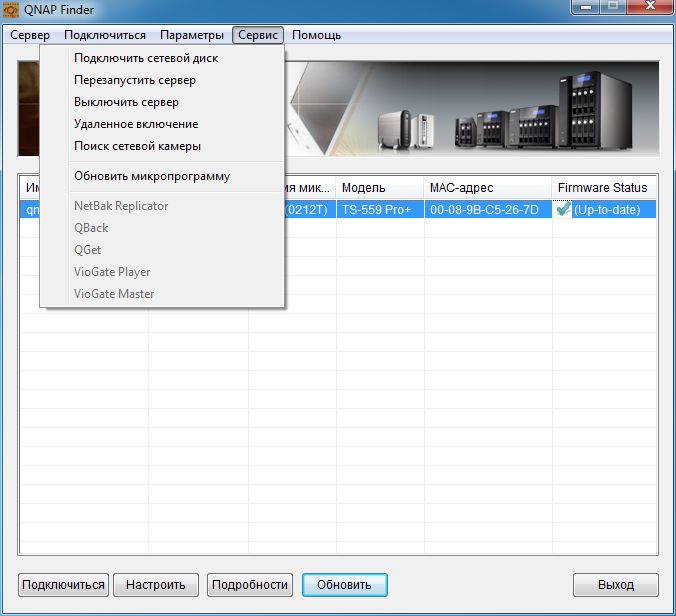Click the Выход button
Image resolution: width=676 pixels, height=616 pixels.
616,585
